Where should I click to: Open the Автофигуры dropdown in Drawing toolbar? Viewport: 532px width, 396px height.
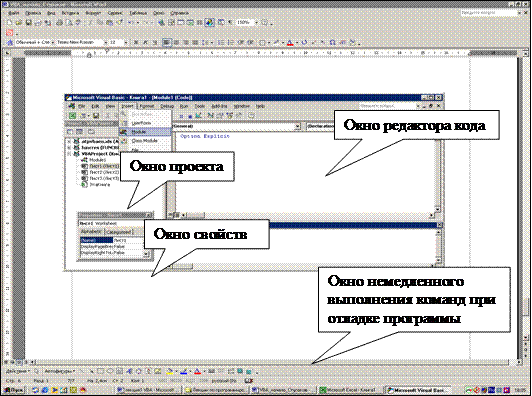[x=60, y=371]
